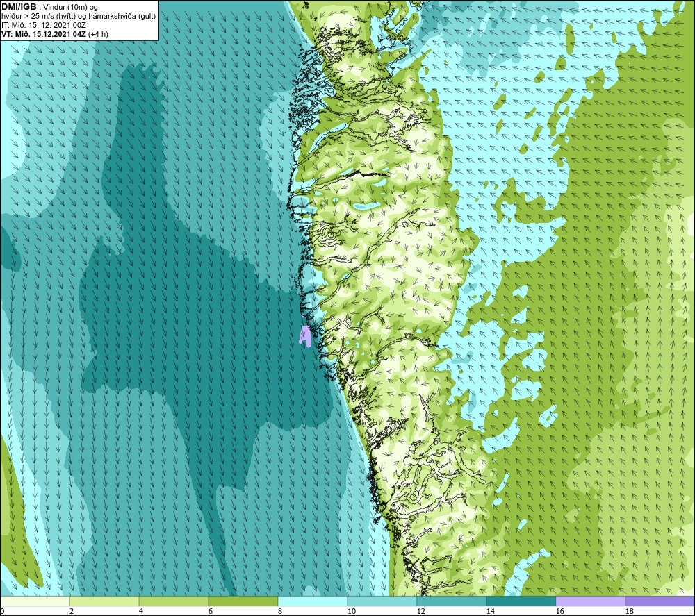This screenshot has height=616, width=695.
Task: Click the 0–2 m/s palest legend swatch
Action: pos(35,601)
